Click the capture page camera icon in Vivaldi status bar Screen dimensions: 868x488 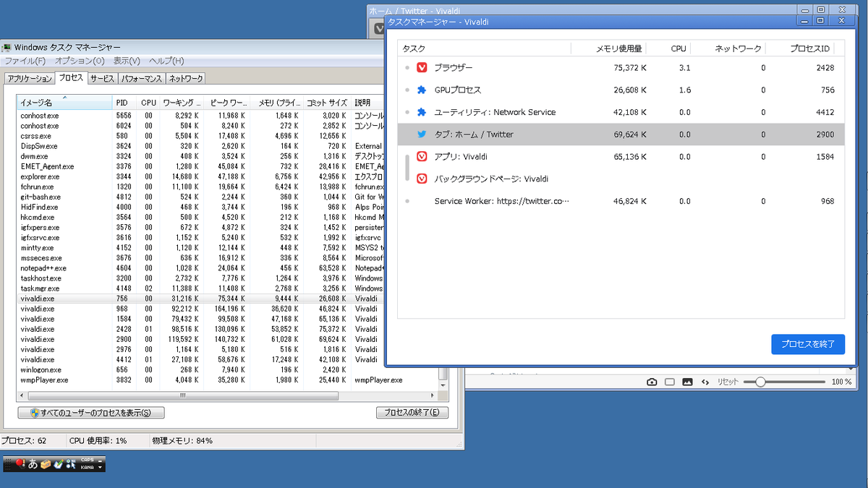(x=652, y=382)
